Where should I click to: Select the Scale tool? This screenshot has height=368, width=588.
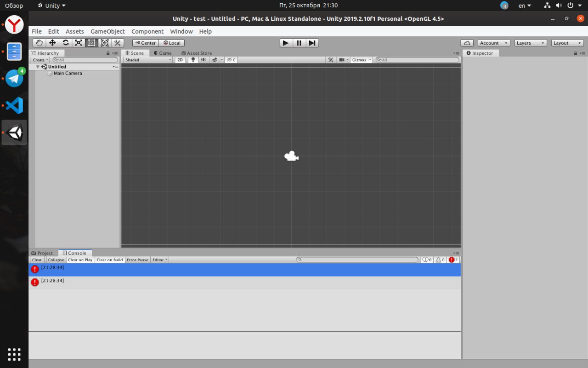click(79, 43)
